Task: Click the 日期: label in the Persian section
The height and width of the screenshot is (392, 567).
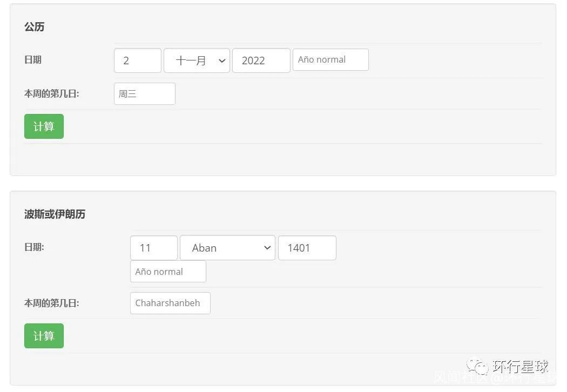Action: (x=34, y=247)
